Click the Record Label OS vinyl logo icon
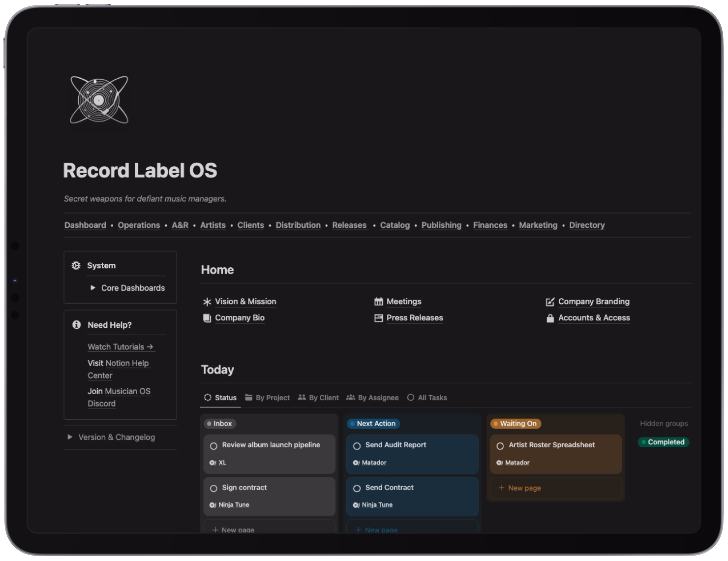 click(x=99, y=100)
